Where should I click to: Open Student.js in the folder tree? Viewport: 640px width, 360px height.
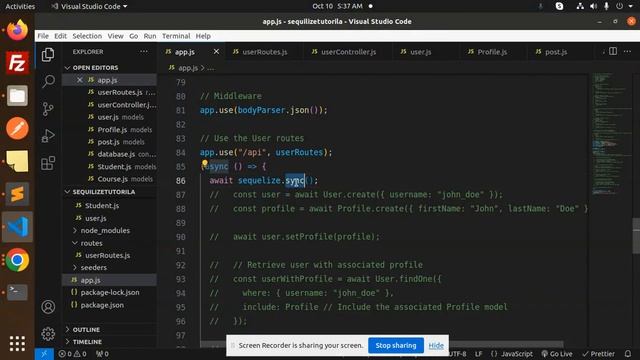pyautogui.click(x=102, y=206)
